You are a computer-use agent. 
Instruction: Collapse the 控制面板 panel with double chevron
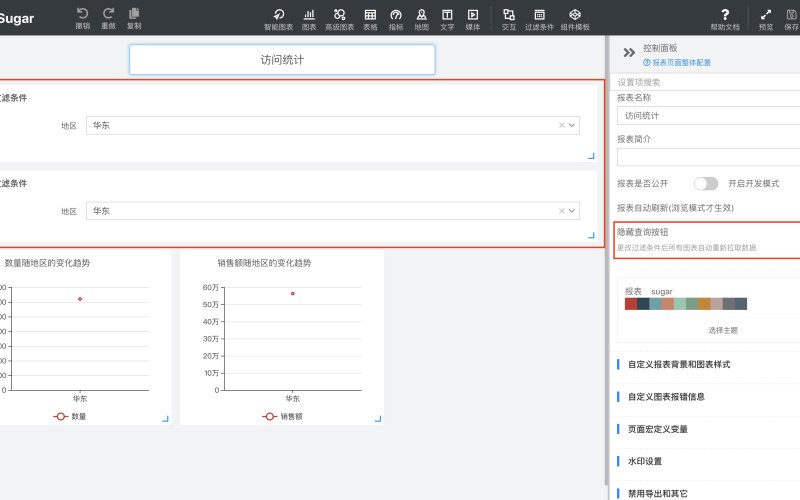pyautogui.click(x=629, y=52)
